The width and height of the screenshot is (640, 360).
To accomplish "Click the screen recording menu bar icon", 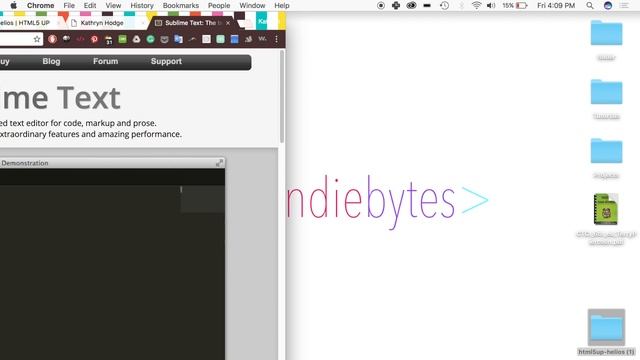I will 381,5.
